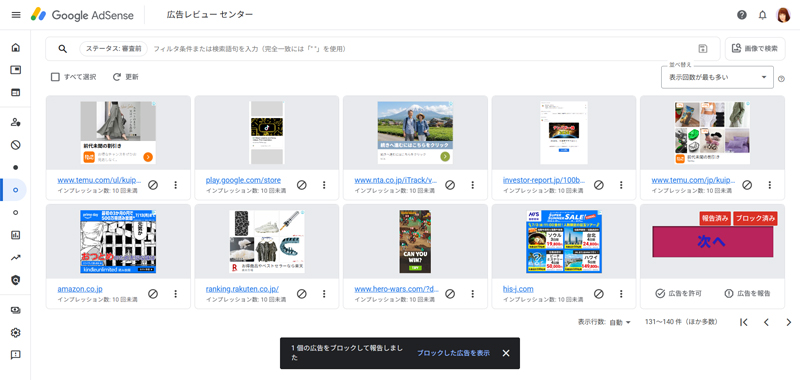Block the www.temu.com/ul ad
Image resolution: width=800 pixels, height=380 pixels.
(153, 185)
